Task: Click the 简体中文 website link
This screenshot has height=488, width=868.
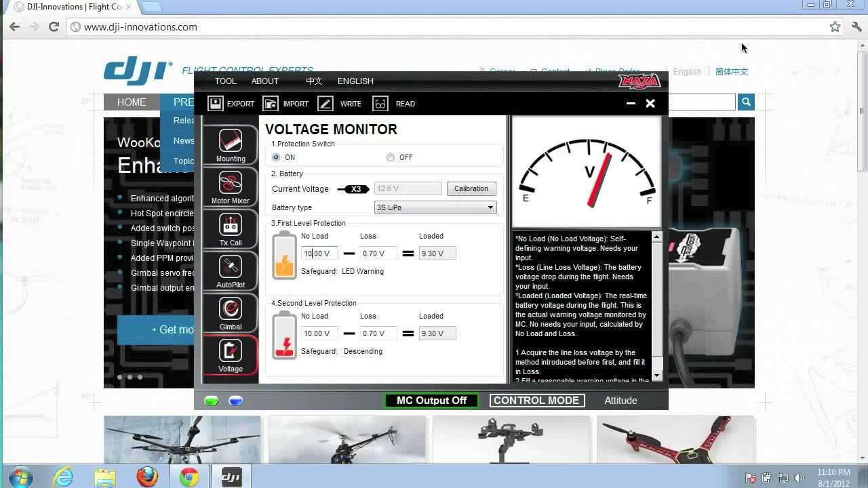Action: [x=732, y=71]
